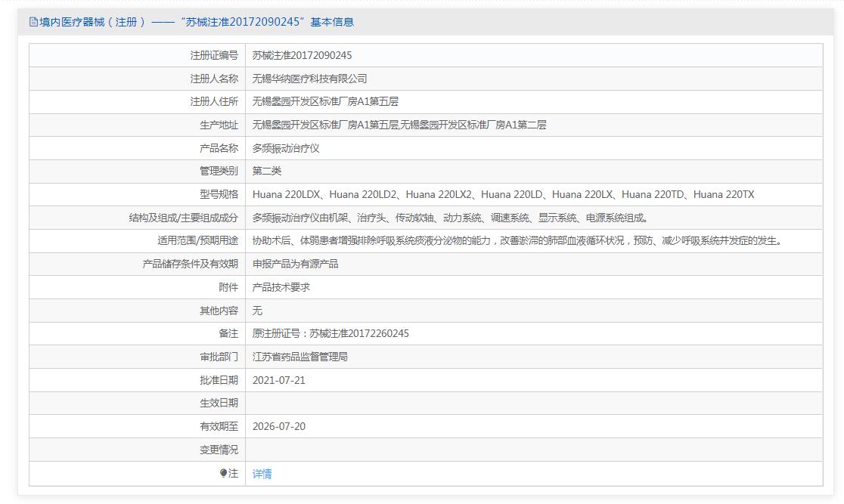Click 申报产品为有源产品 storage condition value
Image resolution: width=844 pixels, height=504 pixels.
295,264
